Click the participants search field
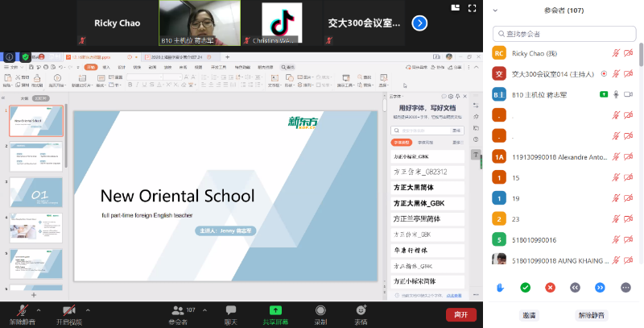This screenshot has width=644, height=328. (564, 34)
